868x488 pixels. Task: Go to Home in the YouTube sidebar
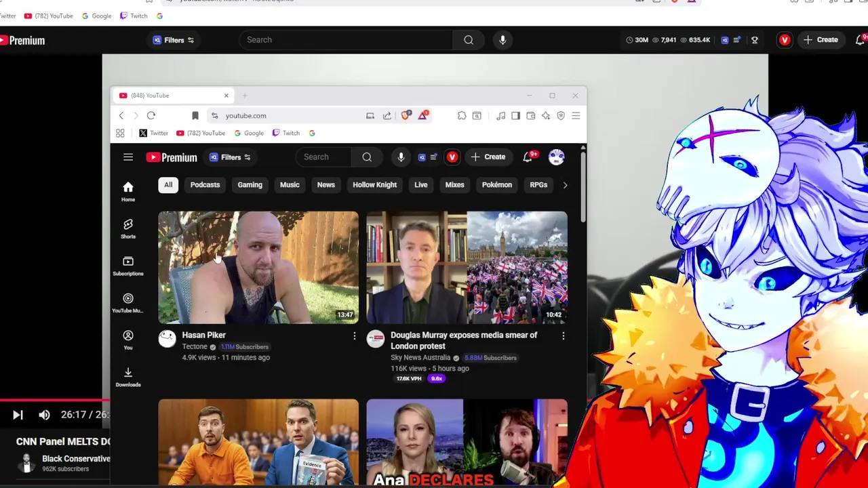click(128, 192)
